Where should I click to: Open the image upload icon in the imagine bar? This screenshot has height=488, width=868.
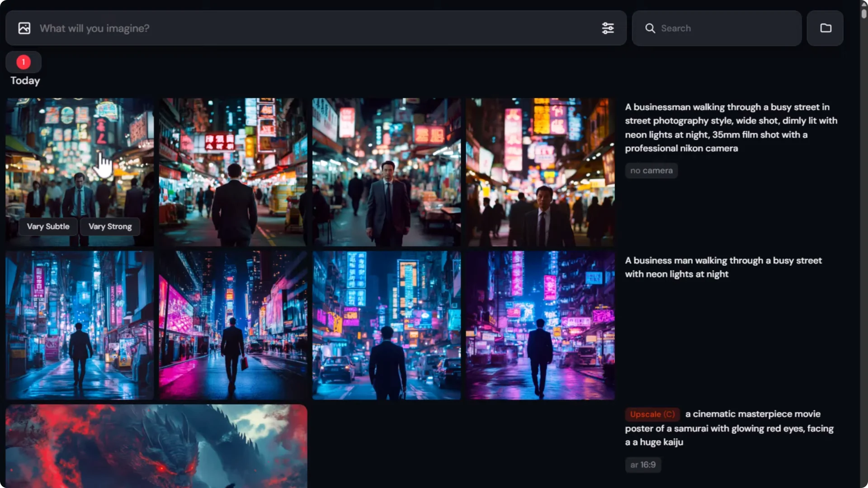pos(24,28)
